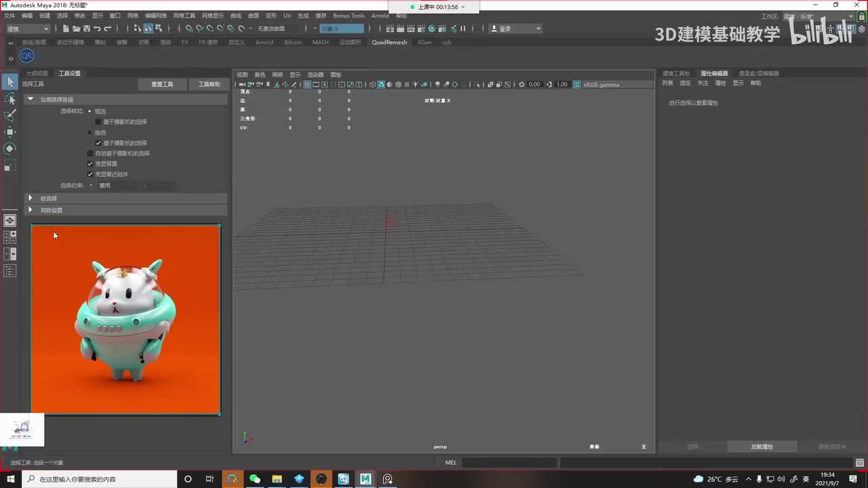Image resolution: width=868 pixels, height=488 pixels.
Task: Click the 无激活曲面 live surface field
Action: pyautogui.click(x=276, y=28)
